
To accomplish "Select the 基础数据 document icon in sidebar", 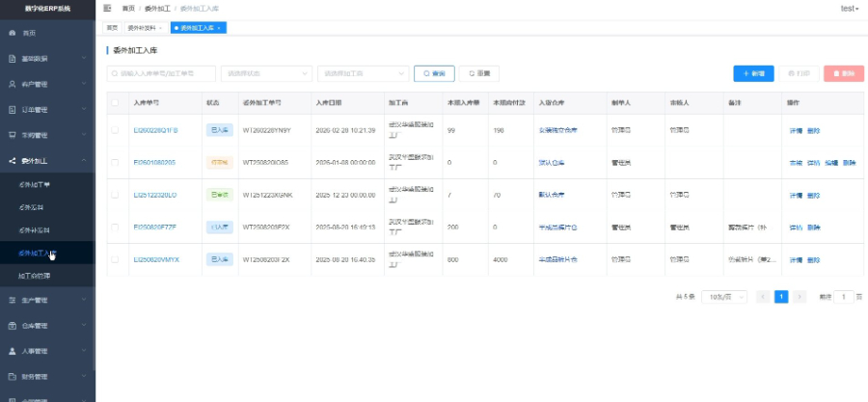I will click(x=12, y=59).
